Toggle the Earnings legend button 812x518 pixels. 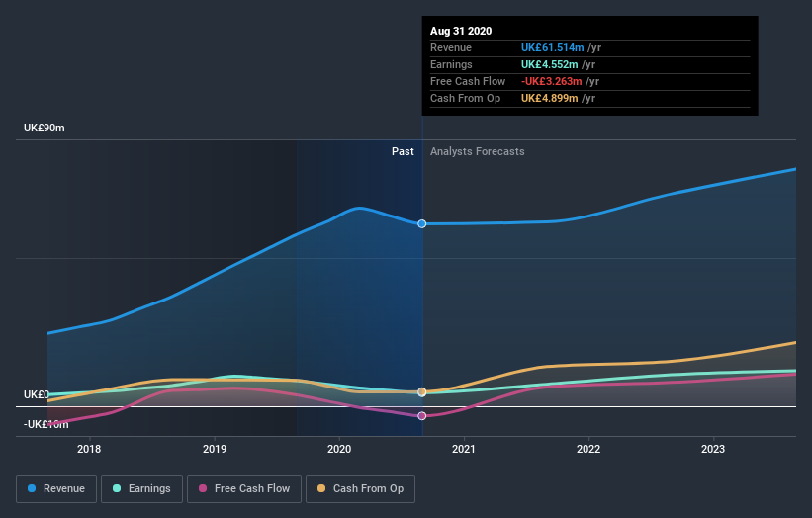click(141, 489)
